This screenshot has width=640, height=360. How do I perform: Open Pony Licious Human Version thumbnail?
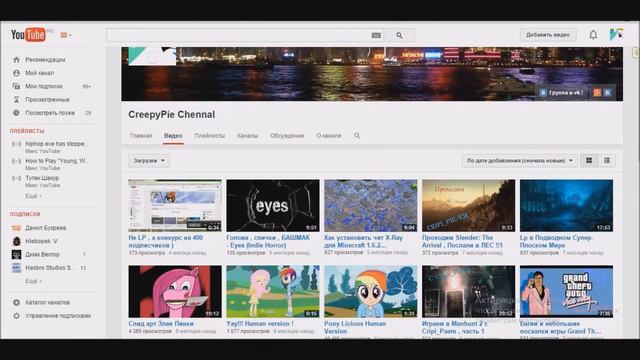[371, 292]
